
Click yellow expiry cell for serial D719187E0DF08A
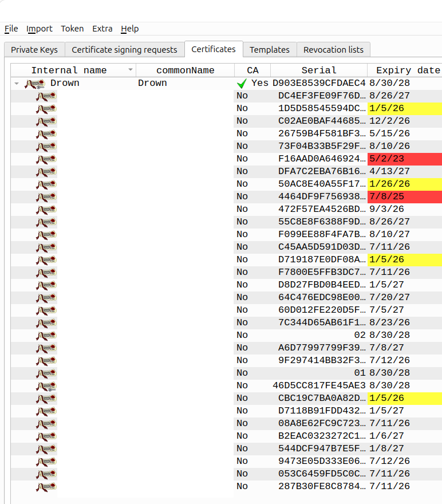(405, 259)
